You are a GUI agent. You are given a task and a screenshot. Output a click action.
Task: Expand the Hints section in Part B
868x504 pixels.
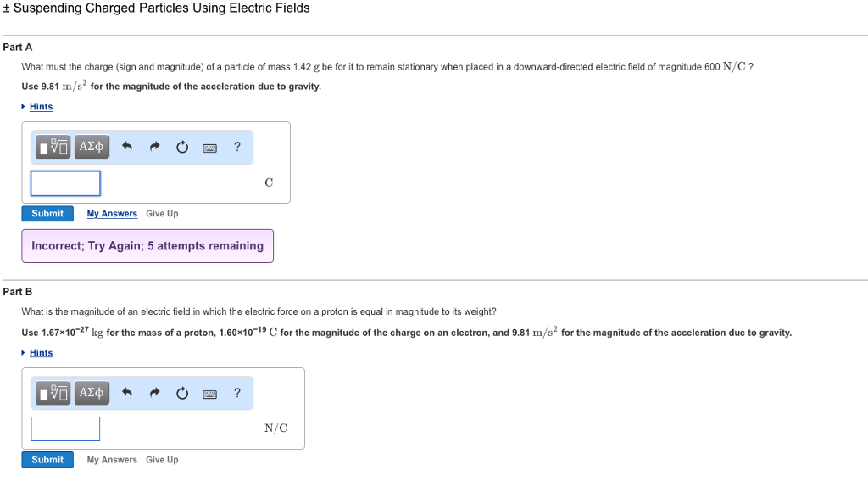point(40,352)
